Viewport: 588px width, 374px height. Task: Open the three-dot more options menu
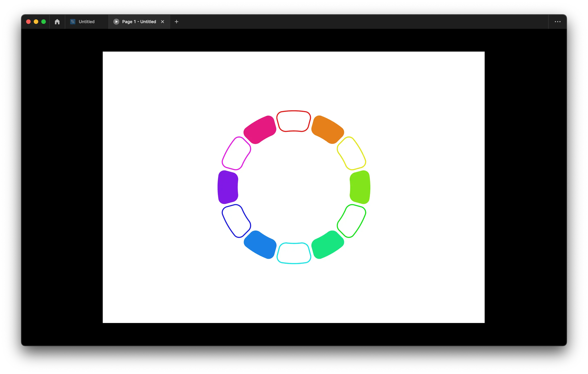click(557, 22)
